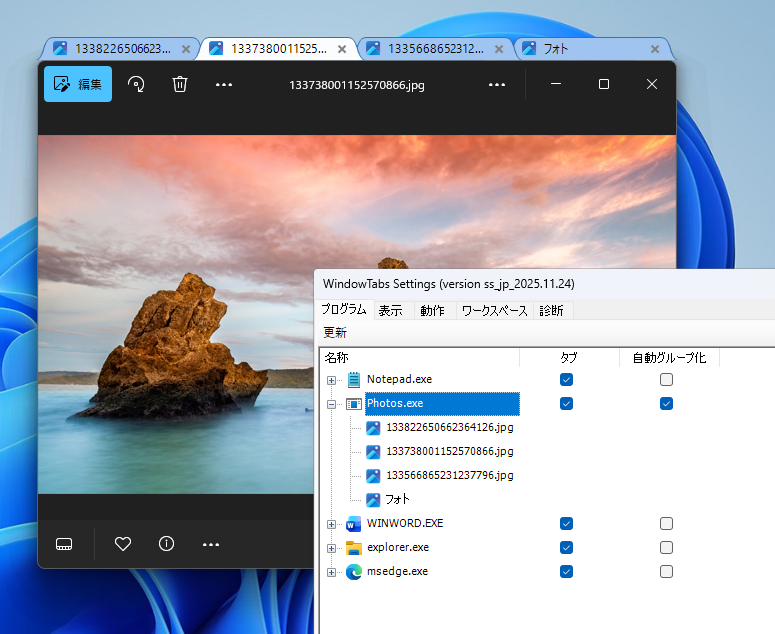Select the WINWORD.EXE row label

[405, 523]
